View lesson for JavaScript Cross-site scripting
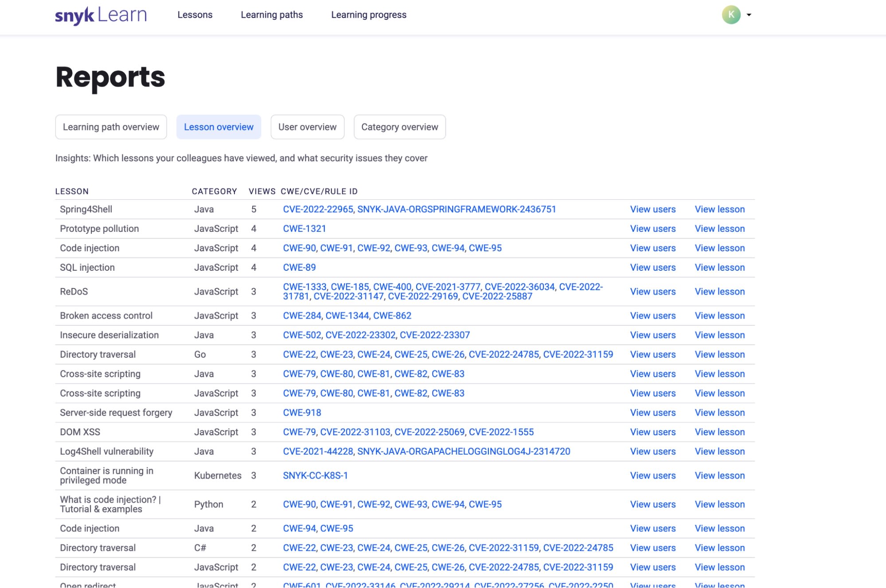The width and height of the screenshot is (886, 588). click(x=720, y=393)
